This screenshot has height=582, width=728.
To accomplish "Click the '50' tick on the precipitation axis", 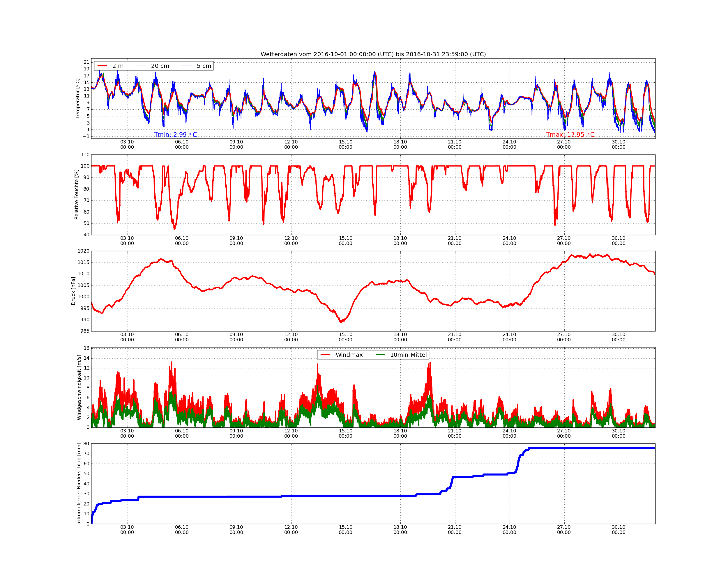I will tap(86, 474).
